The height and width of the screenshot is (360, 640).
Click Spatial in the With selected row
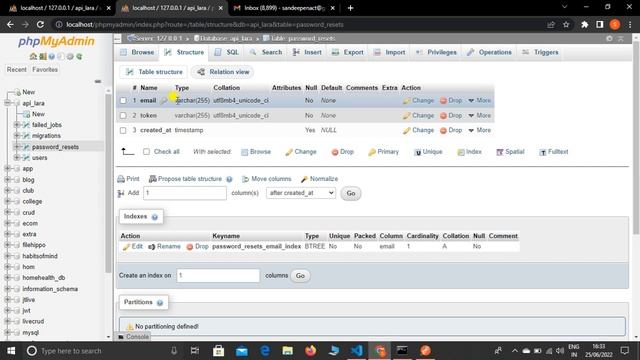pyautogui.click(x=510, y=152)
